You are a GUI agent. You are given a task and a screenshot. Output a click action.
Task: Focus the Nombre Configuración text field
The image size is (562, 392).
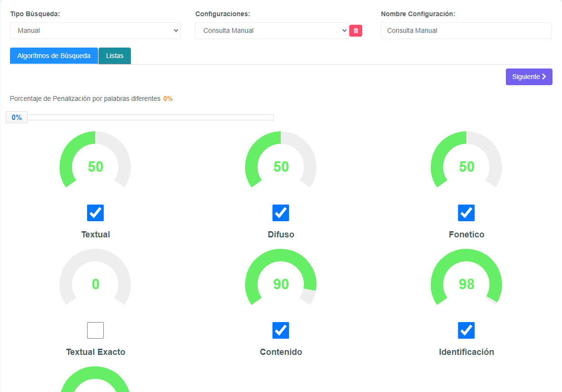pyautogui.click(x=466, y=30)
